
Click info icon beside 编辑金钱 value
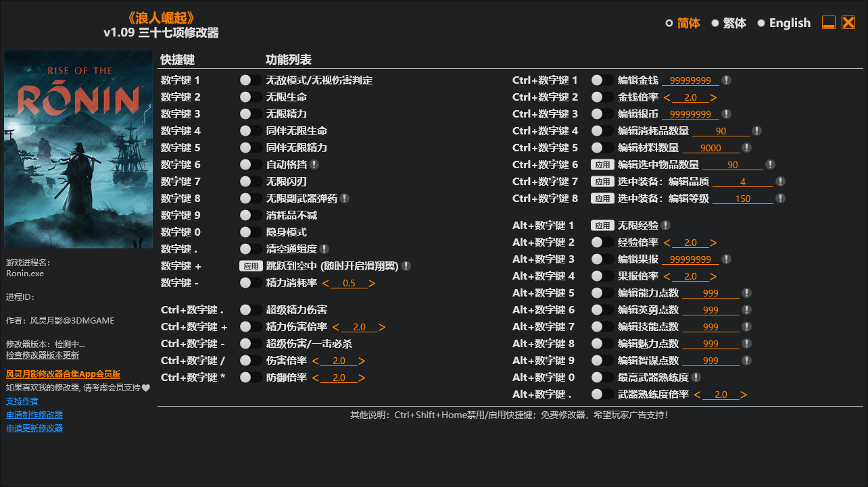point(726,80)
